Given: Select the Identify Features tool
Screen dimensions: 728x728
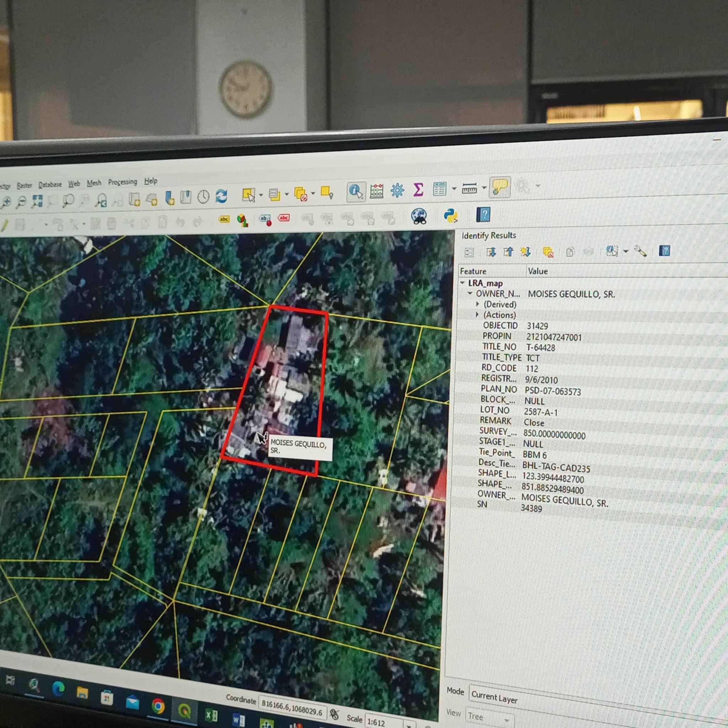Looking at the screenshot, I should tap(356, 192).
